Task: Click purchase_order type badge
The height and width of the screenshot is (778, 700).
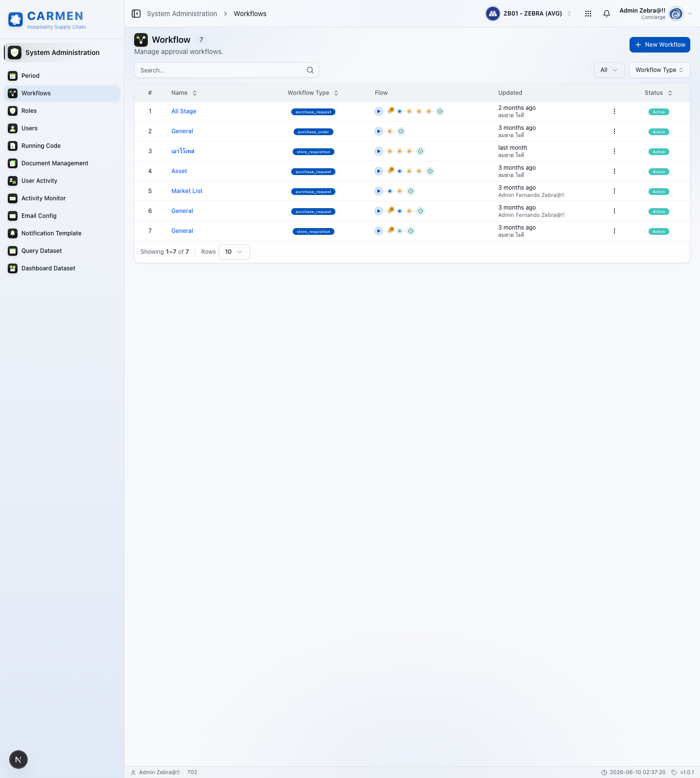Action: (x=314, y=132)
